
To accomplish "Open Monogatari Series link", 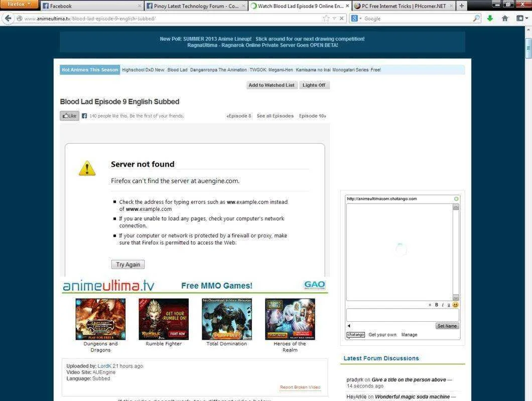I will pyautogui.click(x=350, y=70).
